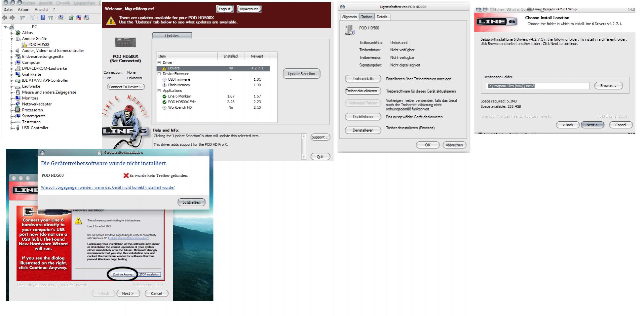Click the keyboard icon beside Tastaturen
The height and width of the screenshot is (316, 644).
click(18, 122)
